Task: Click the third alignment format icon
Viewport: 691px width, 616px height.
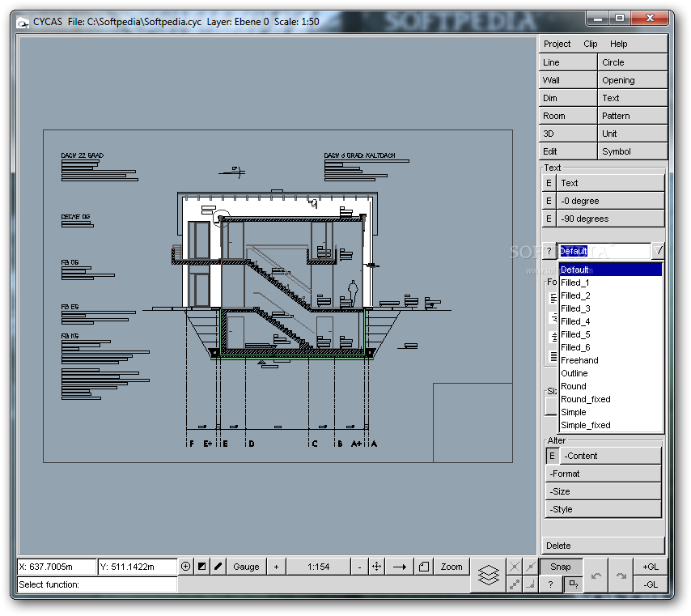Action: pos(553,337)
